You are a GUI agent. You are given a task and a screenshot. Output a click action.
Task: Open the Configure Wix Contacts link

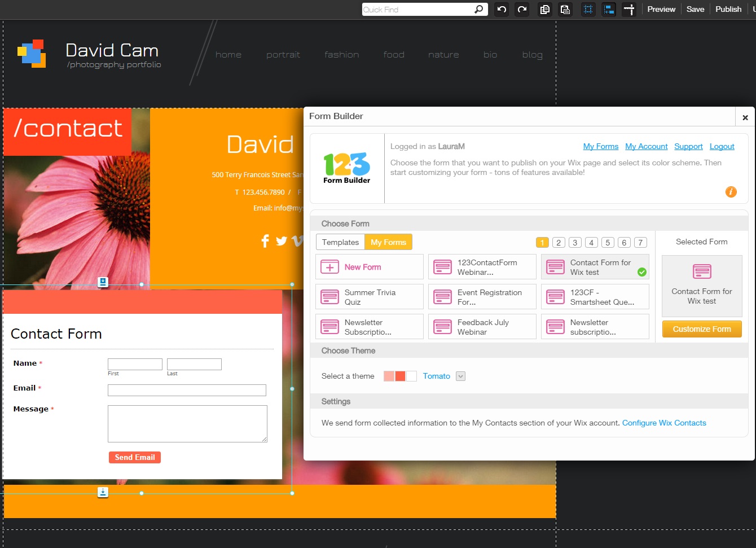[664, 423]
